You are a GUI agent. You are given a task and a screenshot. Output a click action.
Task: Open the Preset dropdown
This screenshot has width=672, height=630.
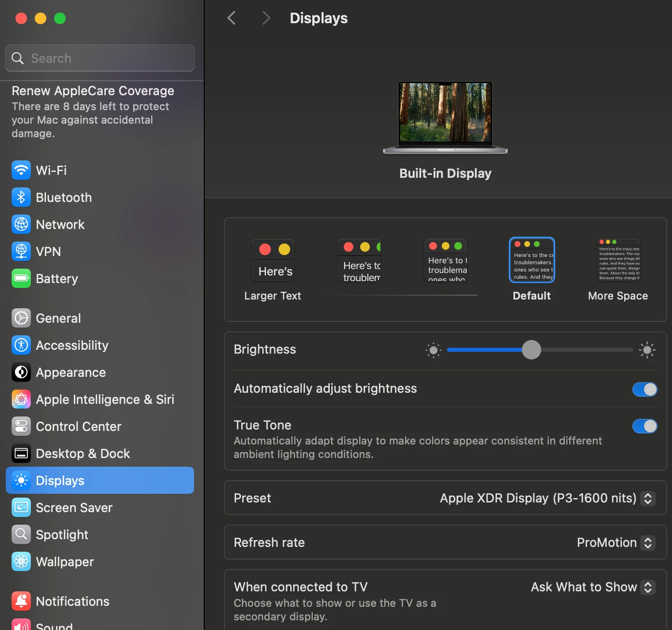(x=648, y=498)
